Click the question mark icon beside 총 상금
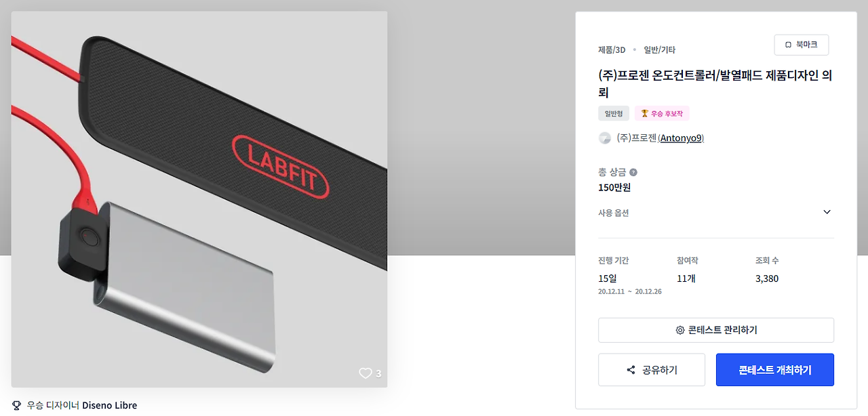This screenshot has height=416, width=868. tap(633, 172)
